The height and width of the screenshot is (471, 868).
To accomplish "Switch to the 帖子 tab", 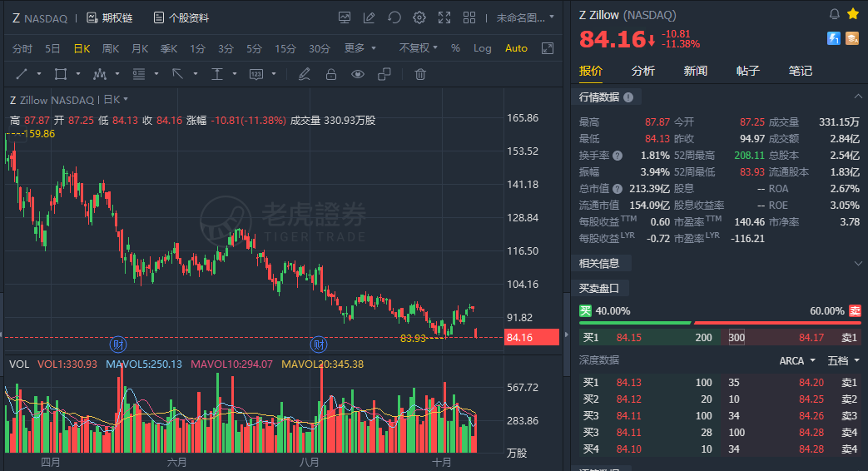I will 748,71.
